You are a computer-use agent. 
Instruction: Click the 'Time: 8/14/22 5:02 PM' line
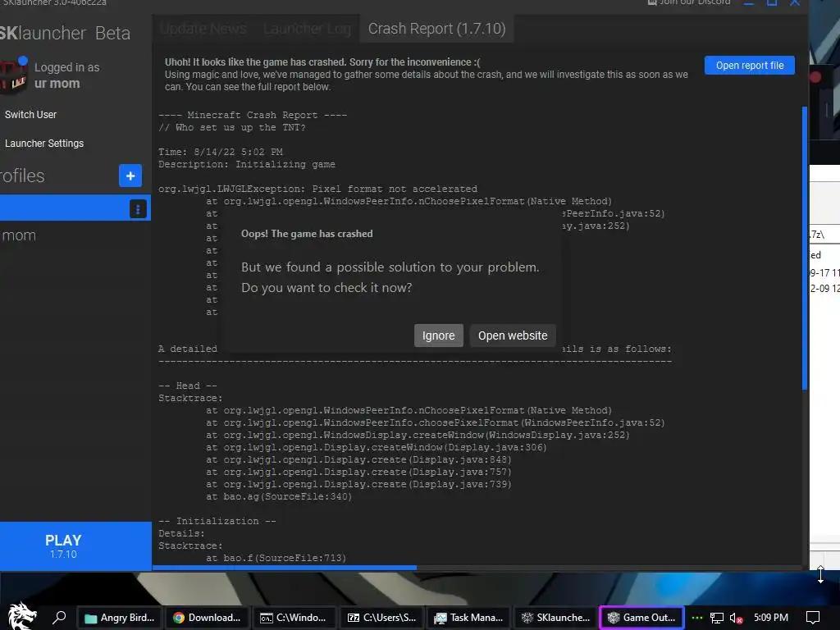pos(220,152)
